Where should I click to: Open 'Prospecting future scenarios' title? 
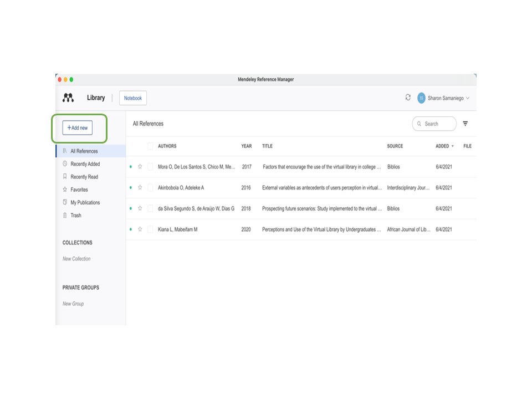point(322,208)
